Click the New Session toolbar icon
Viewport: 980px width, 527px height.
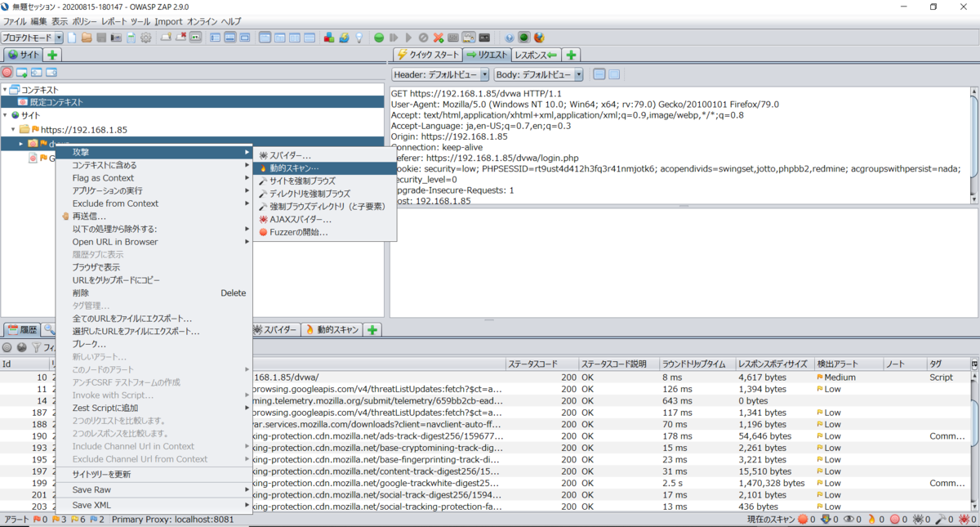72,38
